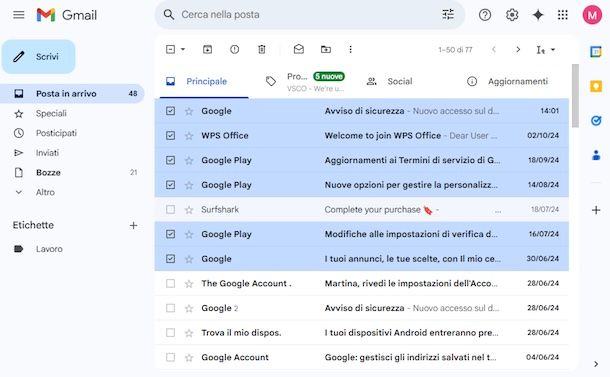Viewport: 610px width, 377px height.
Task: Open the Google apps grid
Action: tap(563, 15)
